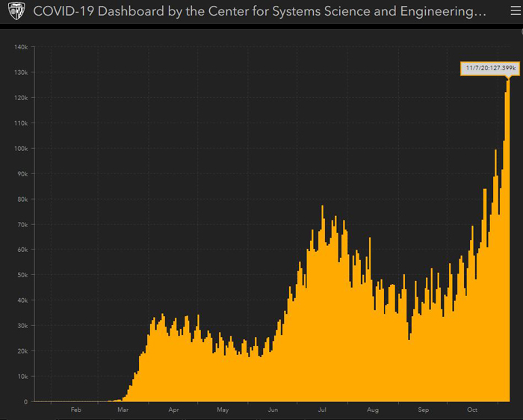
Task: Click the Jul x-axis label
Action: pos(322,410)
